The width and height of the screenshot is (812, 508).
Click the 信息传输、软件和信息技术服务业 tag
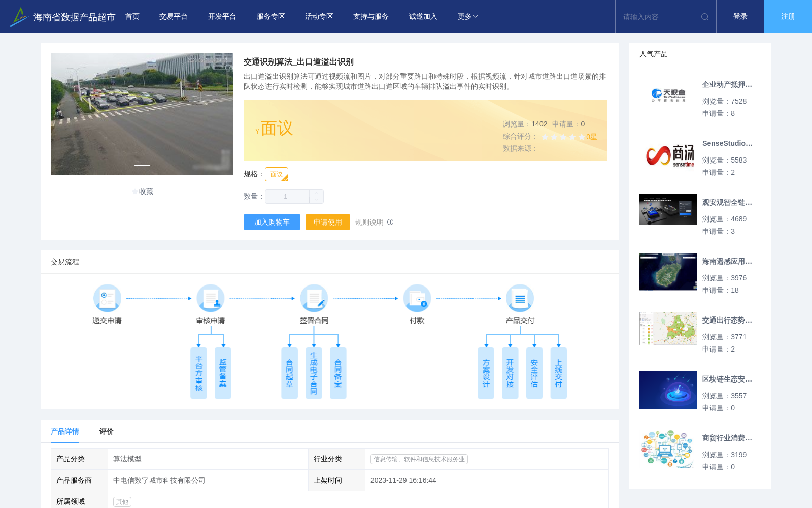pyautogui.click(x=419, y=459)
